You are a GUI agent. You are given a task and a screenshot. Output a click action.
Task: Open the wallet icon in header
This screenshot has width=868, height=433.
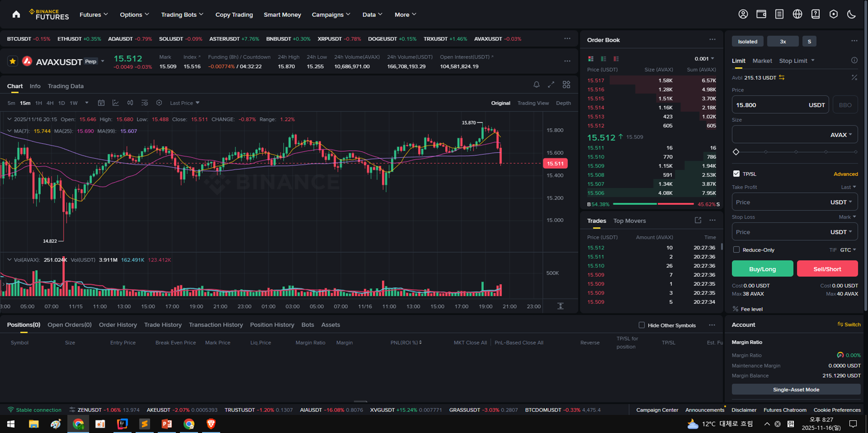pos(761,14)
